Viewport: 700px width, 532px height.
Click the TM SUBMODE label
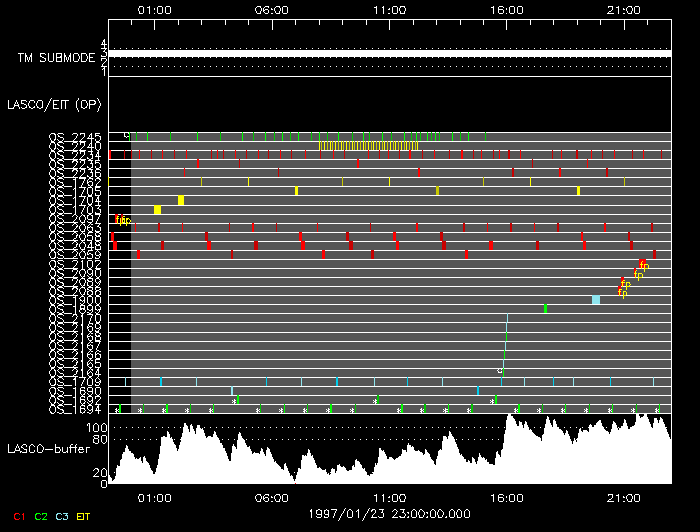(x=56, y=59)
